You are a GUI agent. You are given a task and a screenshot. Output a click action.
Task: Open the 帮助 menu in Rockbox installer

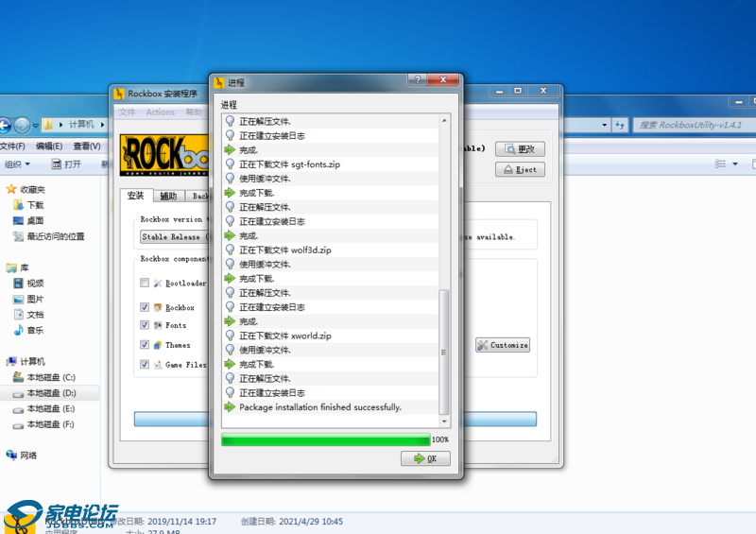[194, 112]
